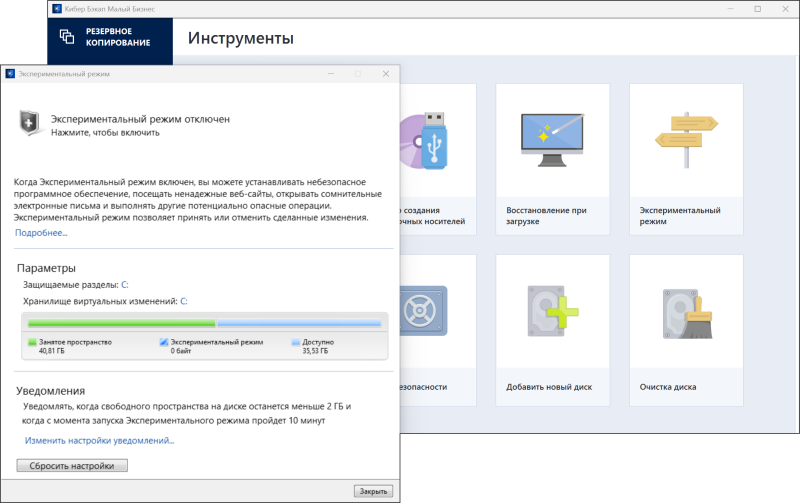Click the USB bootable media creator icon
Viewport: 800px width, 503px height.
[x=431, y=141]
